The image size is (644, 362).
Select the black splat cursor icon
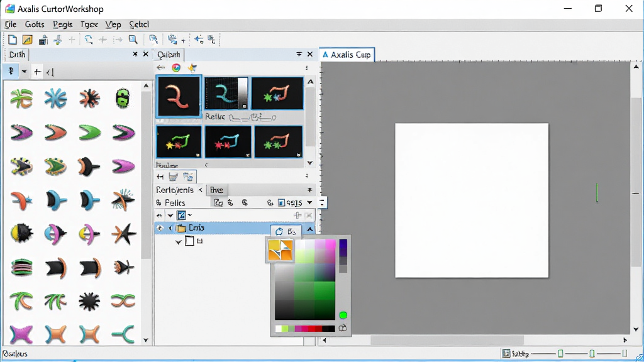89,302
